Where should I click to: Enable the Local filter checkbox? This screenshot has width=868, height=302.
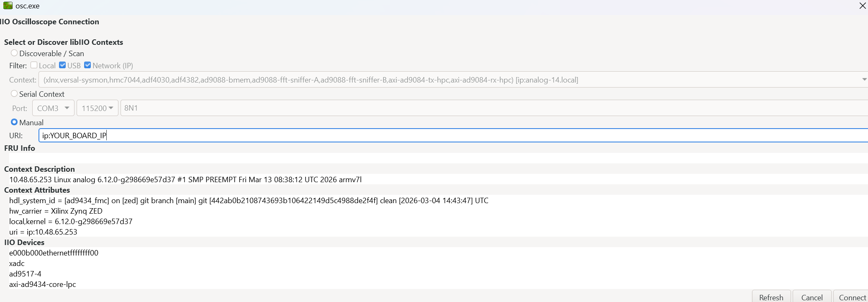[34, 65]
